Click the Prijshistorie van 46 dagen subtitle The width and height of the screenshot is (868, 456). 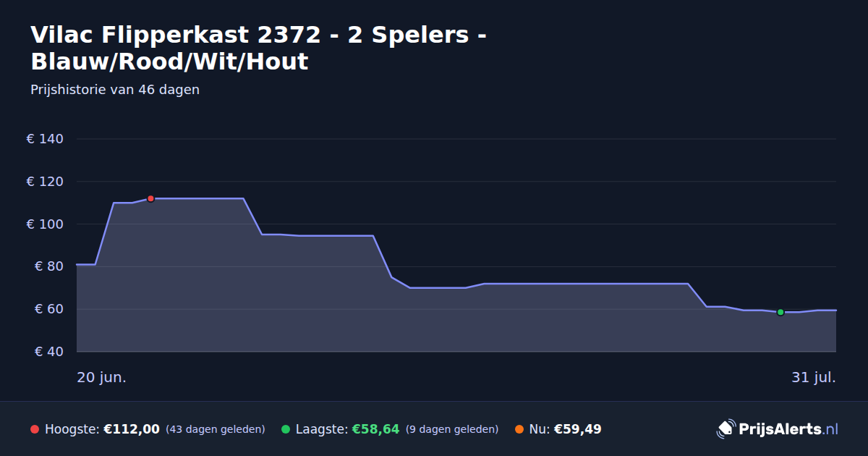115,90
